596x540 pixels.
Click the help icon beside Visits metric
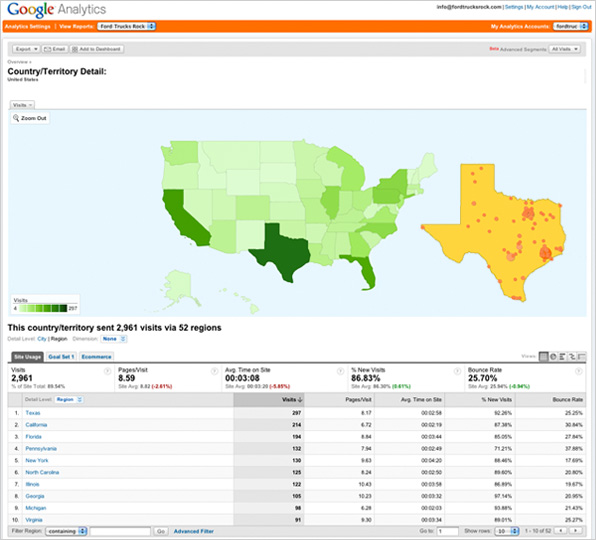[107, 371]
